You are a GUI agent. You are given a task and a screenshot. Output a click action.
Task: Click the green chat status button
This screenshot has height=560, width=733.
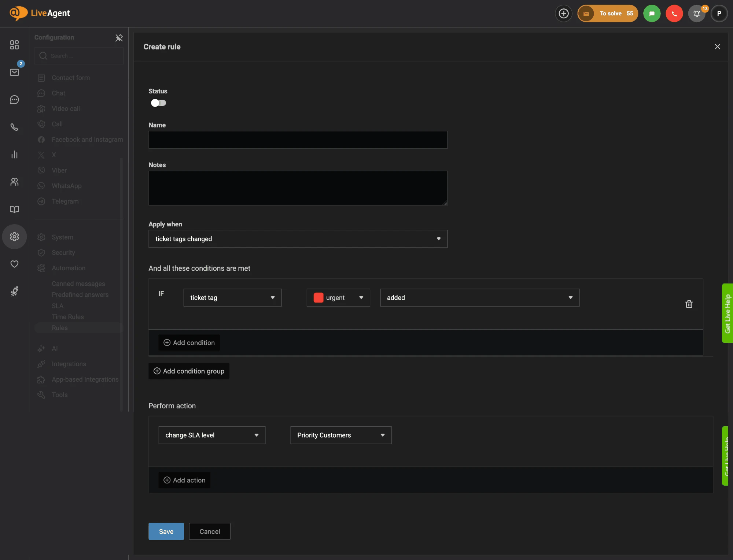point(652,14)
